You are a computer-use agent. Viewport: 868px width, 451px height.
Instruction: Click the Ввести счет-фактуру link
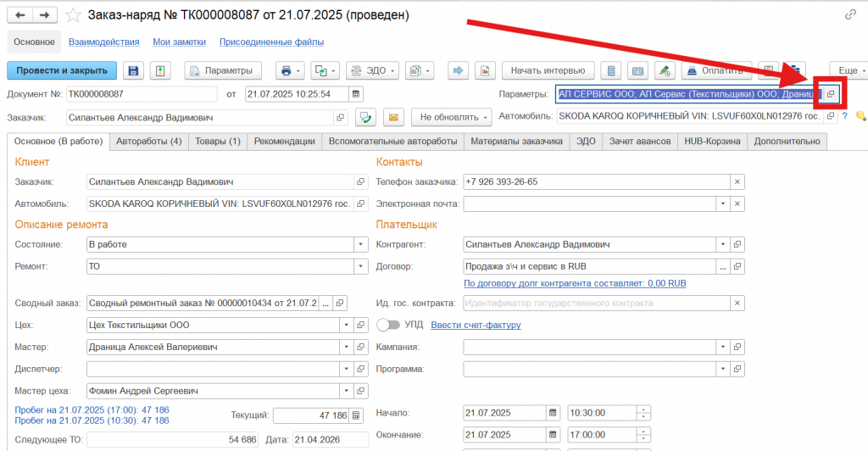(476, 325)
